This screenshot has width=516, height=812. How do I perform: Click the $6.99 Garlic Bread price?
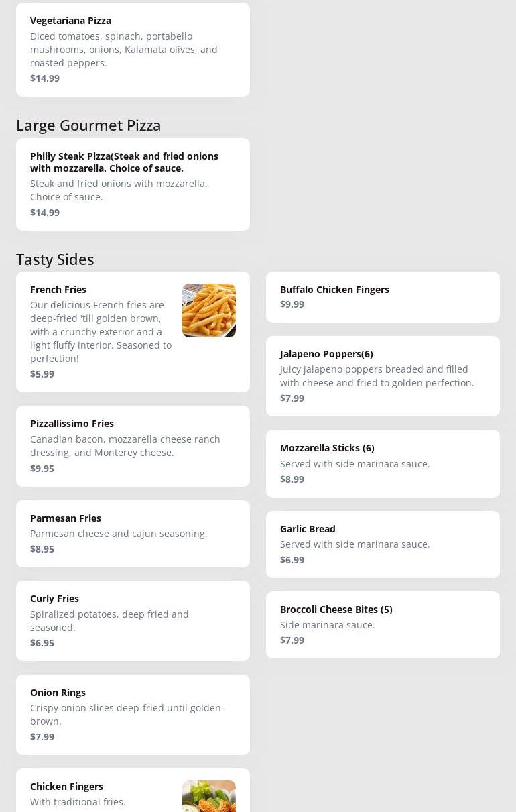(292, 560)
